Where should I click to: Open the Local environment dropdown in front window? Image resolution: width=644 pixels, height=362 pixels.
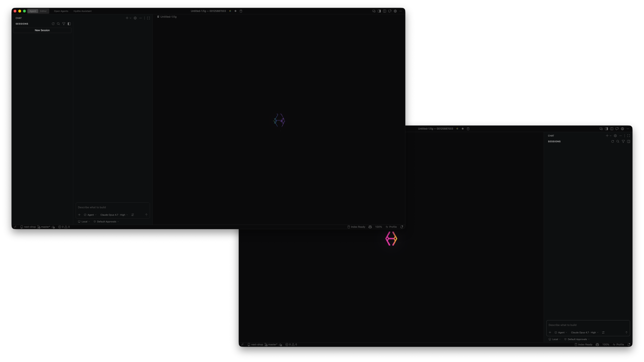coord(84,222)
